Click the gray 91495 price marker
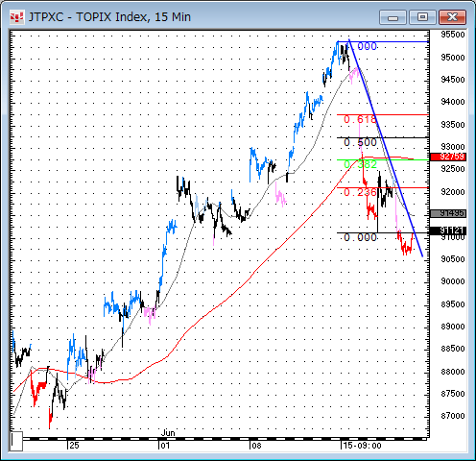The height and width of the screenshot is (461, 476). [x=448, y=213]
